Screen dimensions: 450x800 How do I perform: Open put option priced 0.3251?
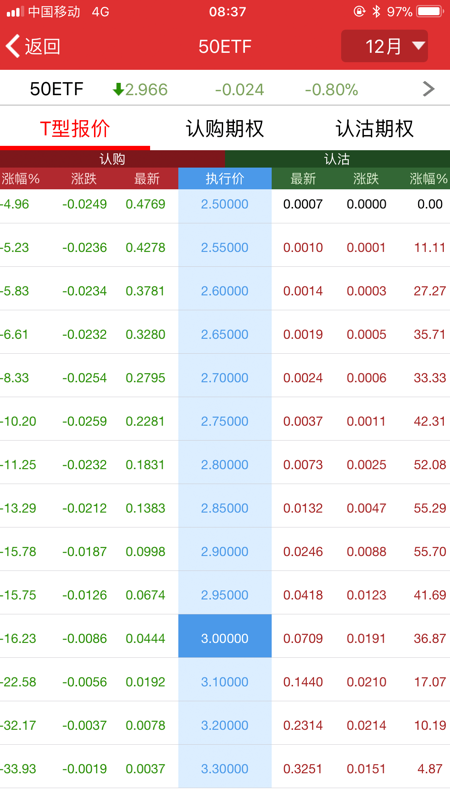coord(303,769)
